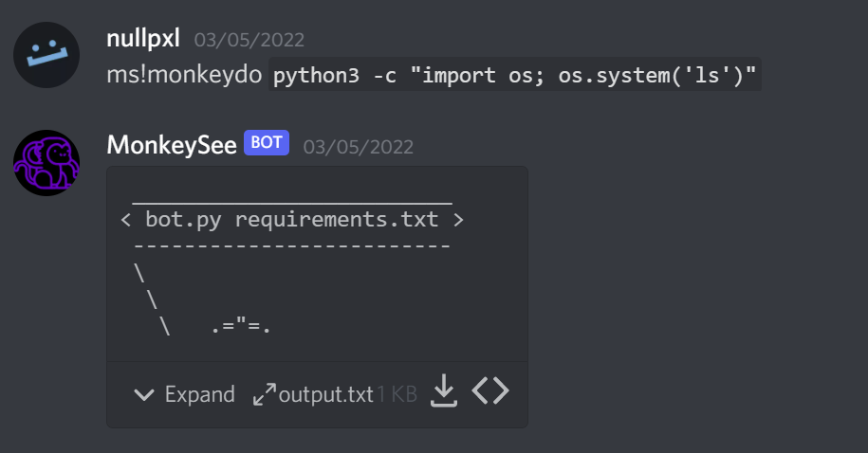Open the MonkeySee bot avatar
This screenshot has height=453, width=868.
(x=46, y=163)
